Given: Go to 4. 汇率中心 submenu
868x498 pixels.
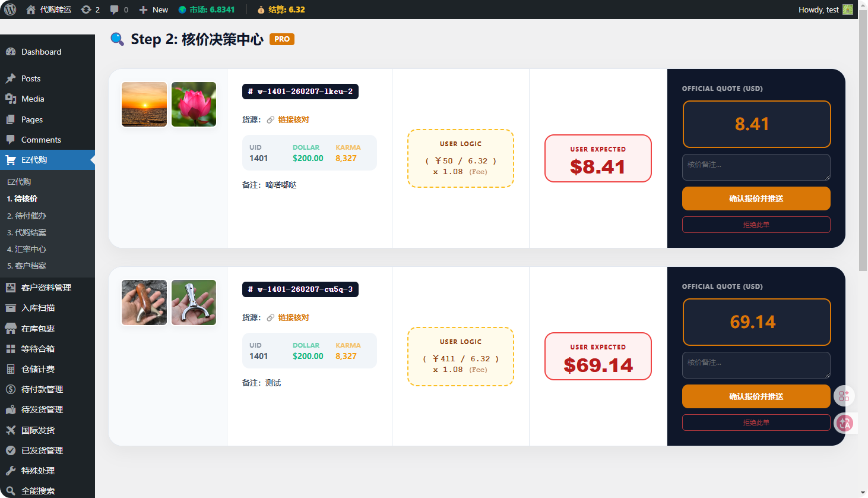Looking at the screenshot, I should coord(26,249).
